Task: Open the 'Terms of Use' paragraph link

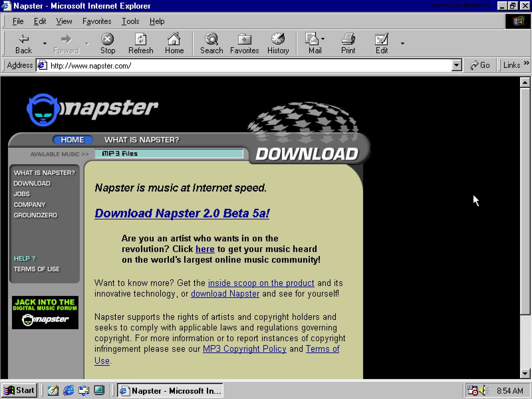Action: [x=323, y=349]
